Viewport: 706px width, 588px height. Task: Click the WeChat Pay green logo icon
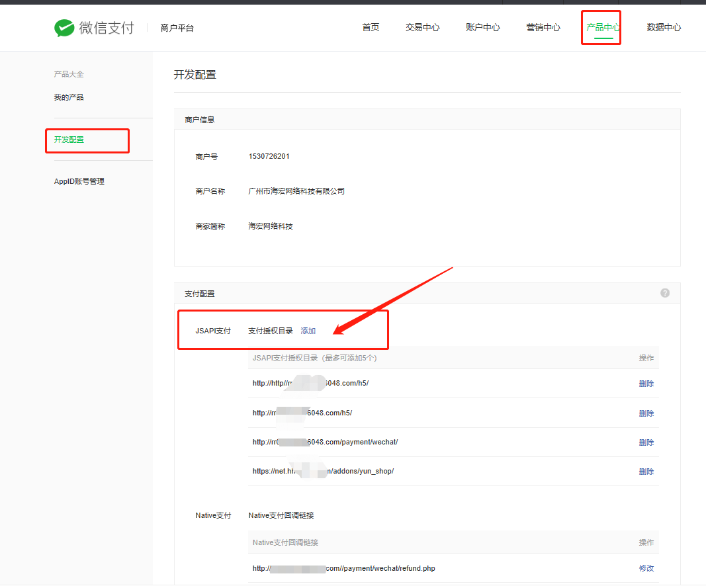click(64, 28)
